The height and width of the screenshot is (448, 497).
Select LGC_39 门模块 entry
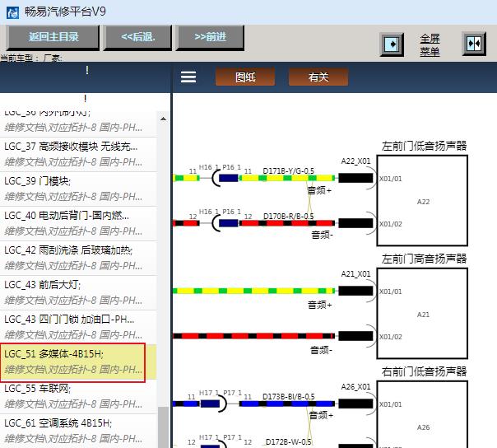78,189
